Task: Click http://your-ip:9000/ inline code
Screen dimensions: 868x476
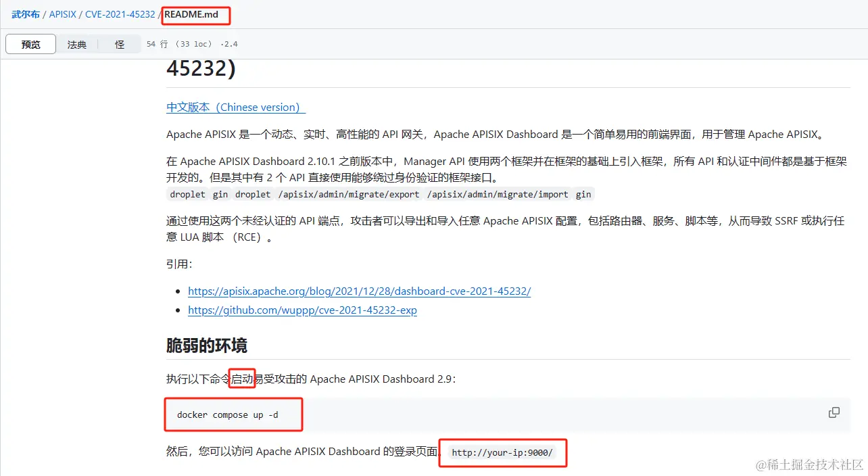Action: [x=502, y=452]
